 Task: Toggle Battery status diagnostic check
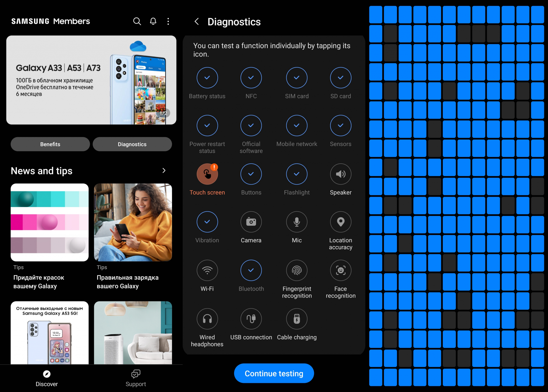[x=207, y=78]
